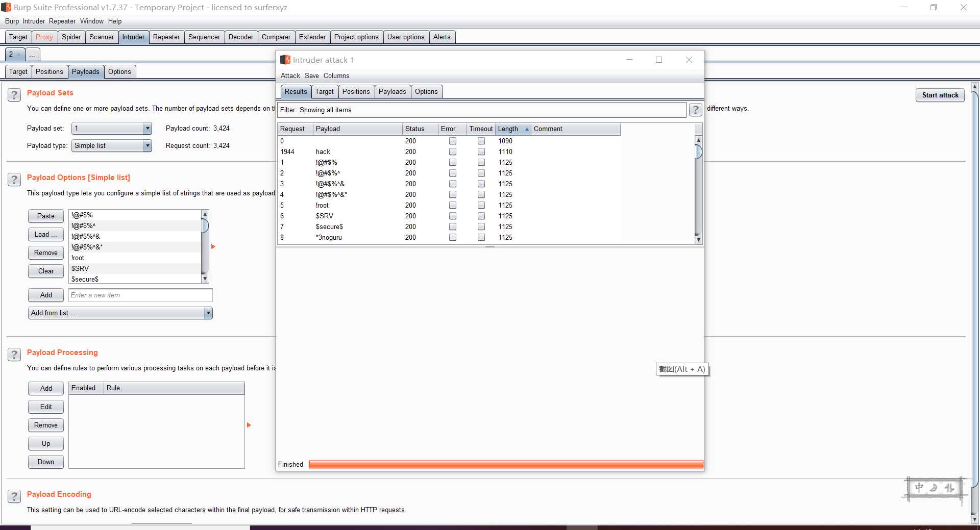The height and width of the screenshot is (530, 980).
Task: Click the 截图(Alt + A) screenshot tooltip button
Action: [x=682, y=369]
